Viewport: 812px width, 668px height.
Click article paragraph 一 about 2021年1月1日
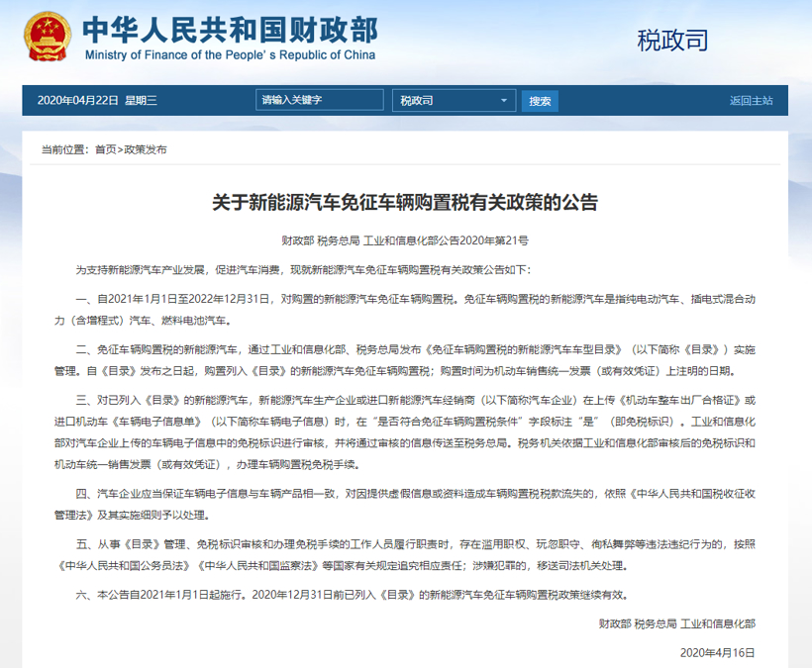405,310
